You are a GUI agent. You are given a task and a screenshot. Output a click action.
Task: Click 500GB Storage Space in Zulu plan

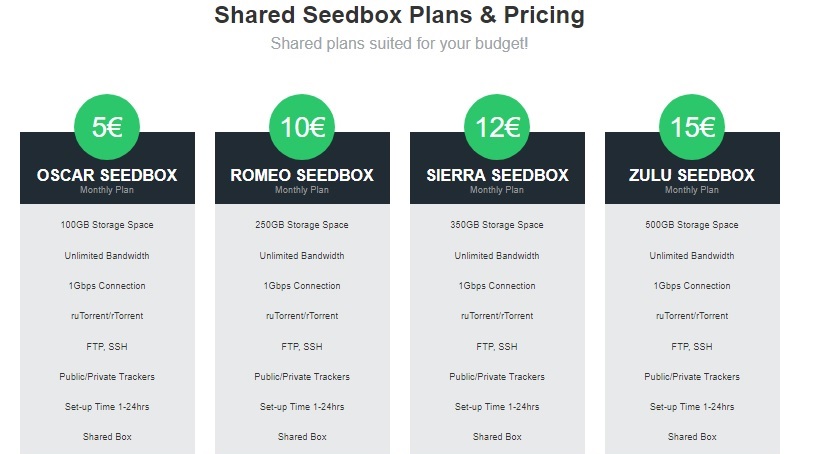click(x=692, y=225)
